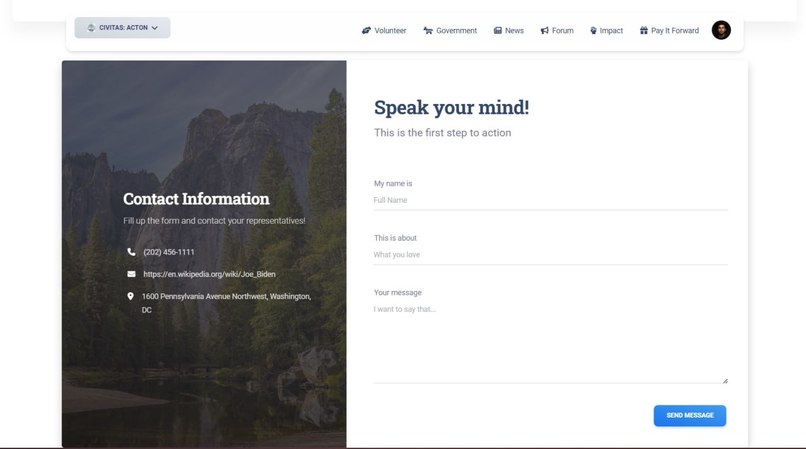Click the 1600 Pennsylvania Avenue address
The height and width of the screenshot is (449, 806).
coord(226,303)
